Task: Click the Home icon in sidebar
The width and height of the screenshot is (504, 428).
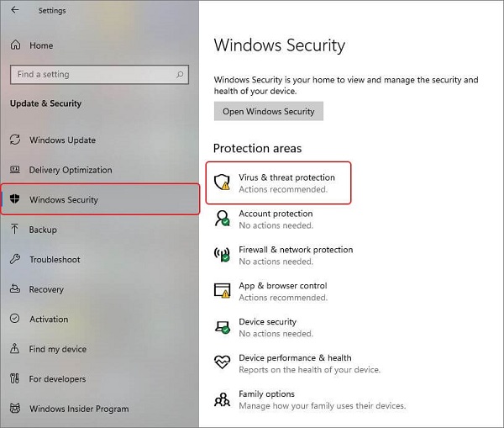Action: (x=15, y=45)
